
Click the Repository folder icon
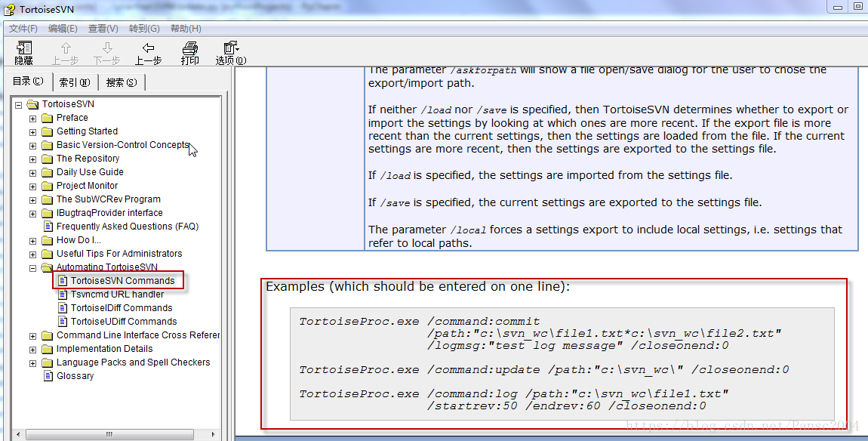[x=47, y=159]
